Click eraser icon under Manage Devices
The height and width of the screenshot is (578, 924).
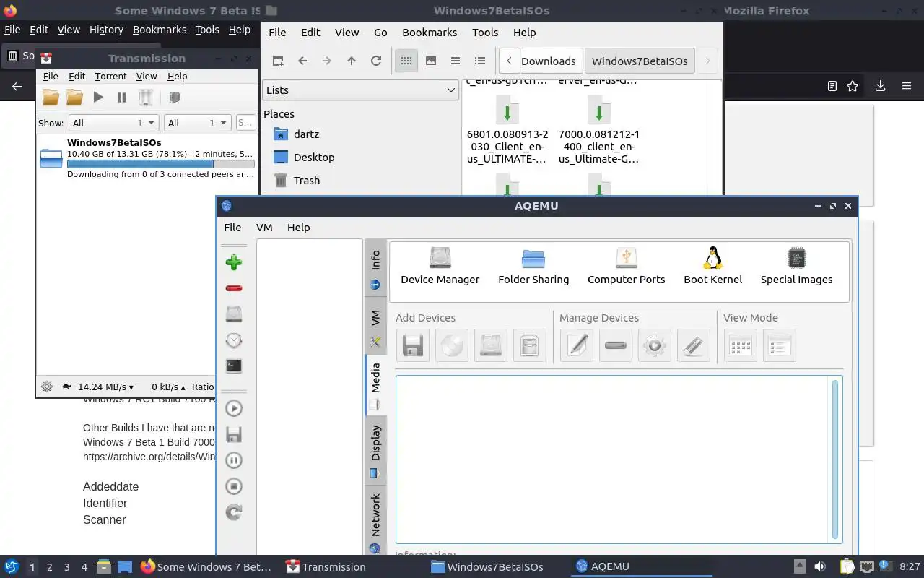pos(694,345)
